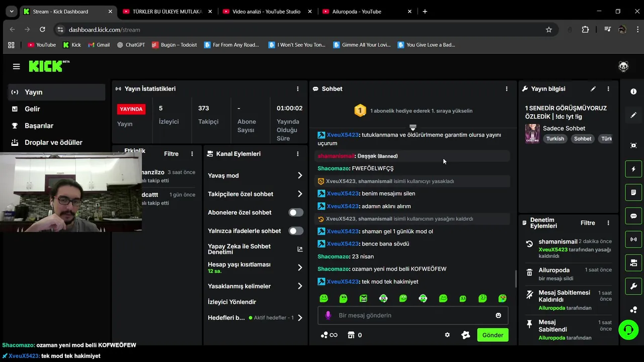This screenshot has width=644, height=362.
Task: Toggle Yalnızca ifadelerle sohbet switch
Action: click(296, 231)
